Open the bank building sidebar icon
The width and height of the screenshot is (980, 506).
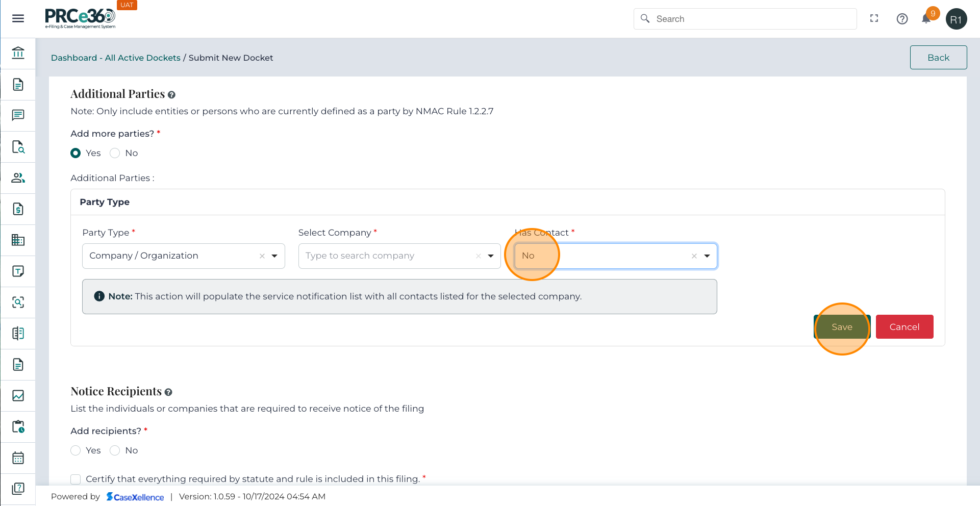pyautogui.click(x=18, y=53)
